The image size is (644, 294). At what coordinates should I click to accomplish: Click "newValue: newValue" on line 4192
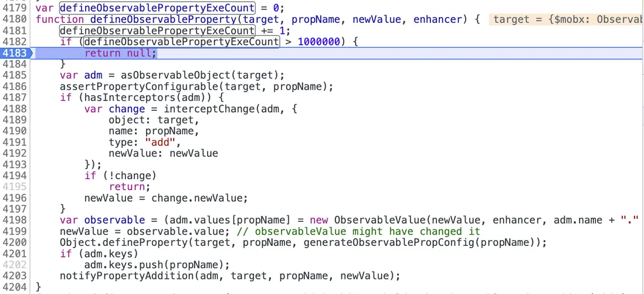tap(164, 153)
